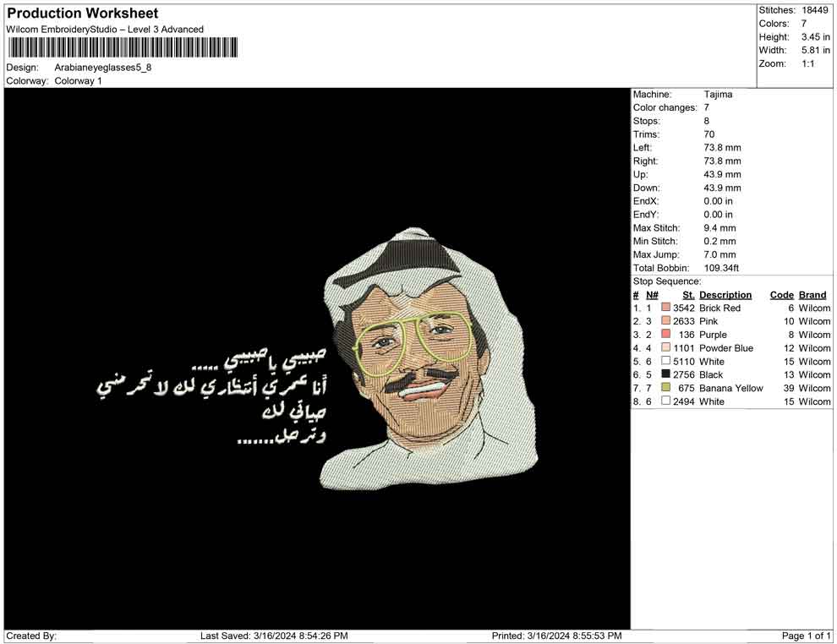This screenshot has width=837, height=644.
Task: Click the height value '3.45 in'
Action: click(816, 37)
